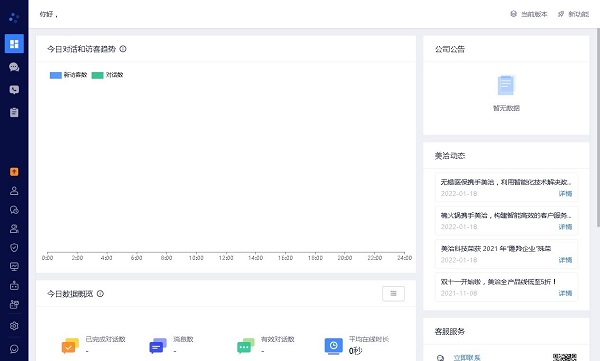The height and width of the screenshot is (361, 600).
Task: Click the headset icon beside 立即联系
Action: coord(440,358)
